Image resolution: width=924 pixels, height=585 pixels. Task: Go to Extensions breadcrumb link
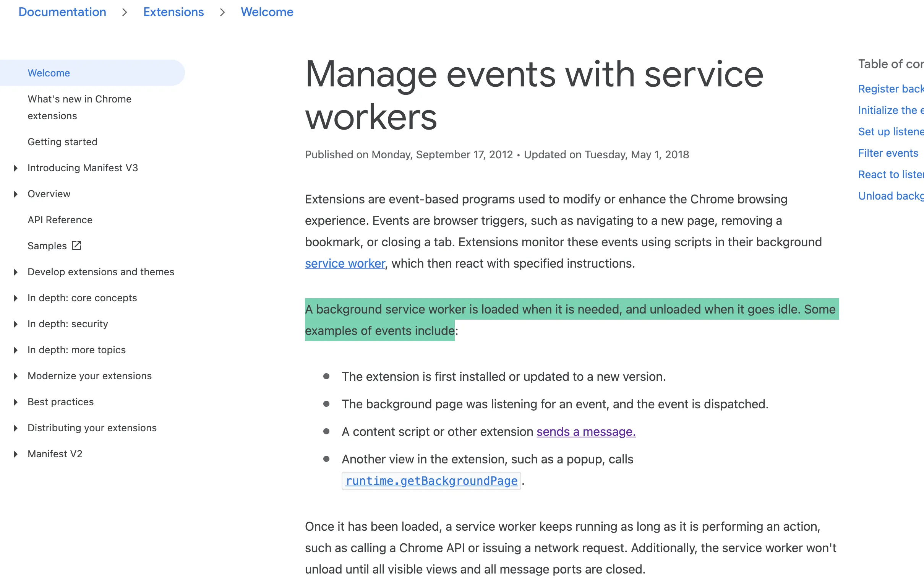click(x=173, y=12)
